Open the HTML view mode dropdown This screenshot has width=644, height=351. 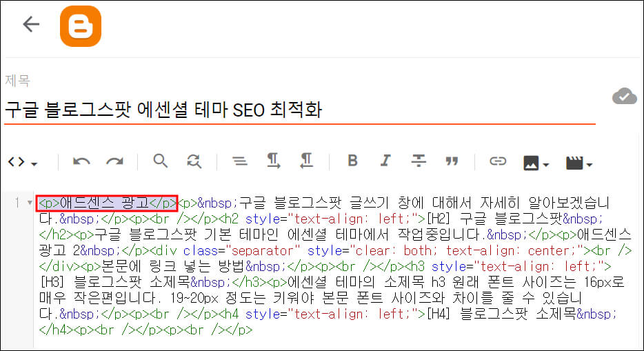pos(23,162)
